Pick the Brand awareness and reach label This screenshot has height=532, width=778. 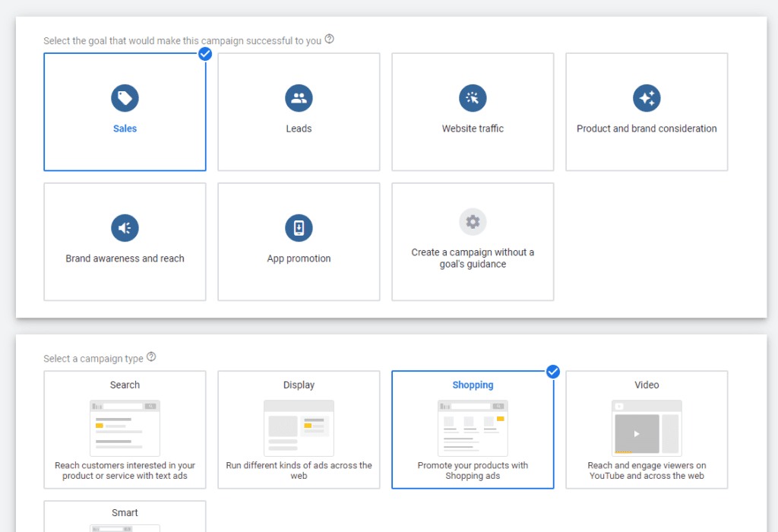pos(125,258)
